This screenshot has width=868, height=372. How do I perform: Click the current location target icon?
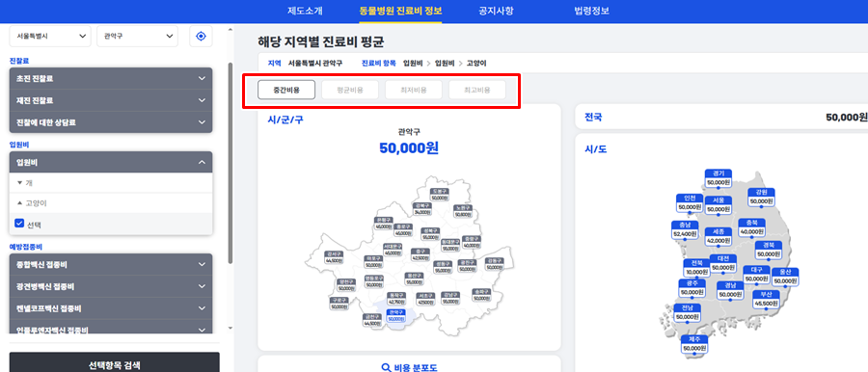201,36
